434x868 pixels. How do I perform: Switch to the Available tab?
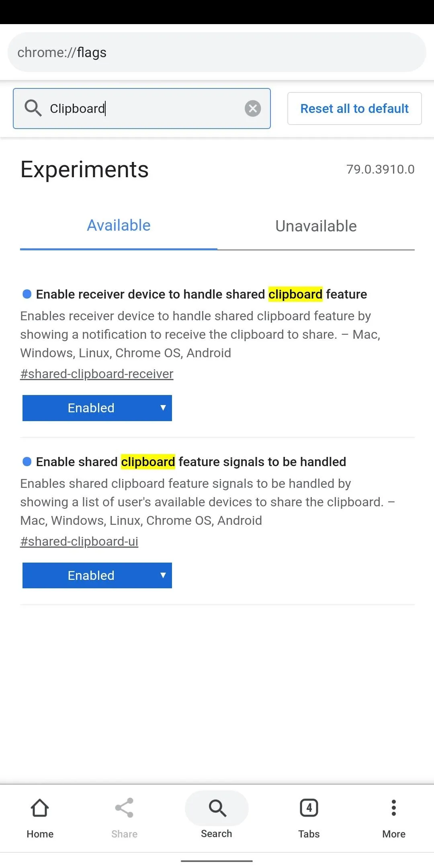(119, 226)
